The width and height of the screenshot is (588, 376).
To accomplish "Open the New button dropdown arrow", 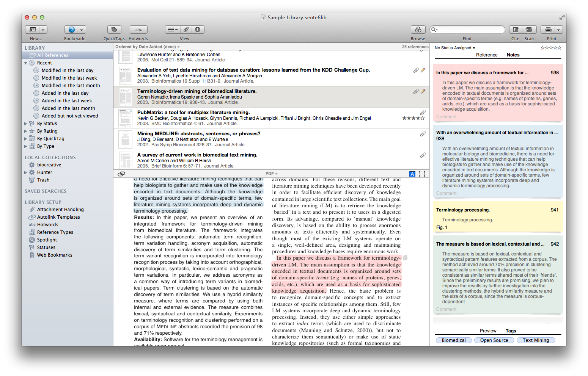I will click(x=43, y=30).
